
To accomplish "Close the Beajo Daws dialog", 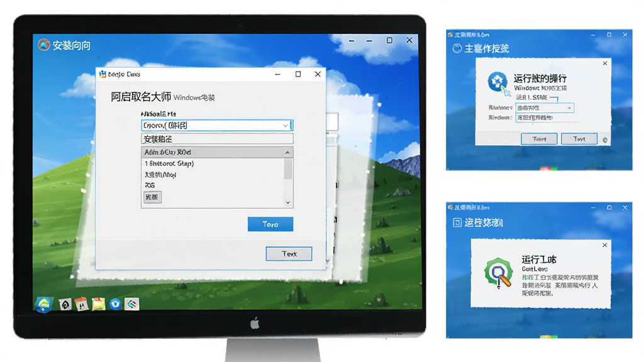I will [x=318, y=74].
